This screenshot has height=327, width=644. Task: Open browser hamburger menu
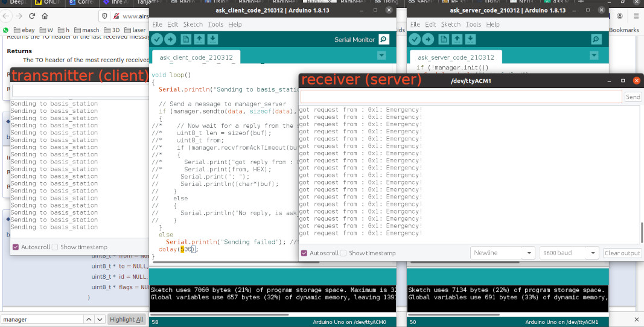[x=636, y=16]
